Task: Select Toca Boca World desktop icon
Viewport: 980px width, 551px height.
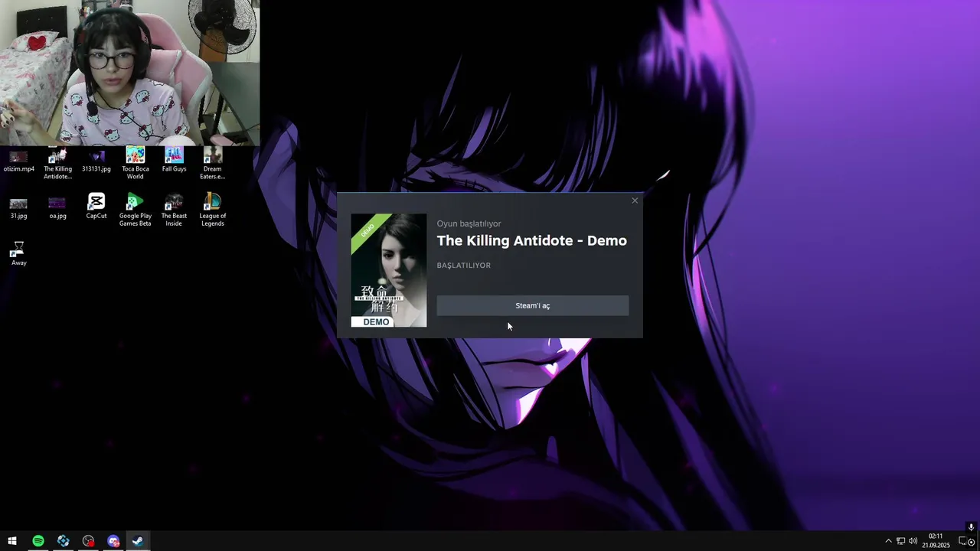Action: pyautogui.click(x=135, y=164)
